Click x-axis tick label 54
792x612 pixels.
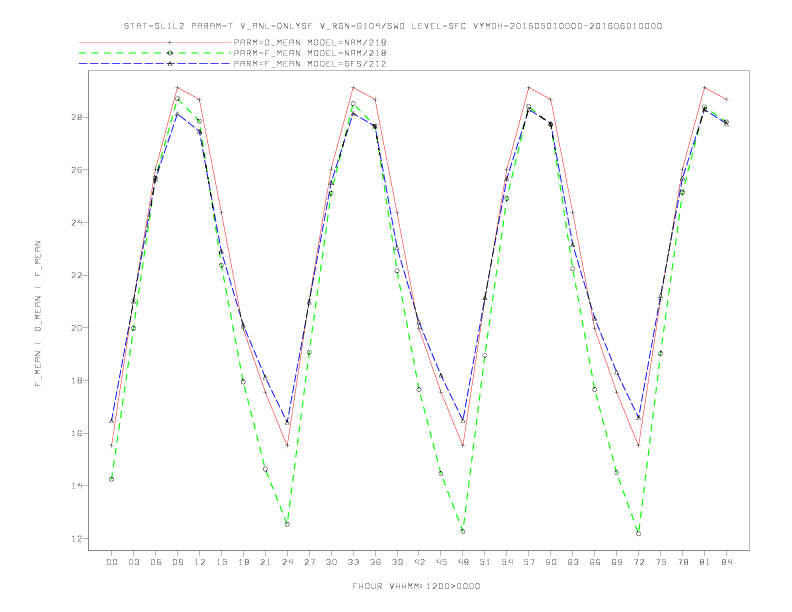(x=507, y=562)
